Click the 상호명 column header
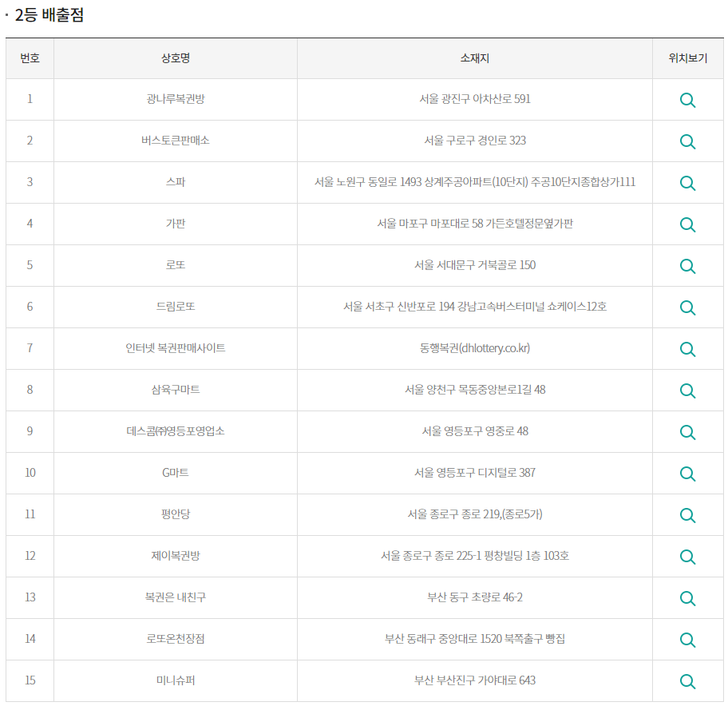 point(176,58)
